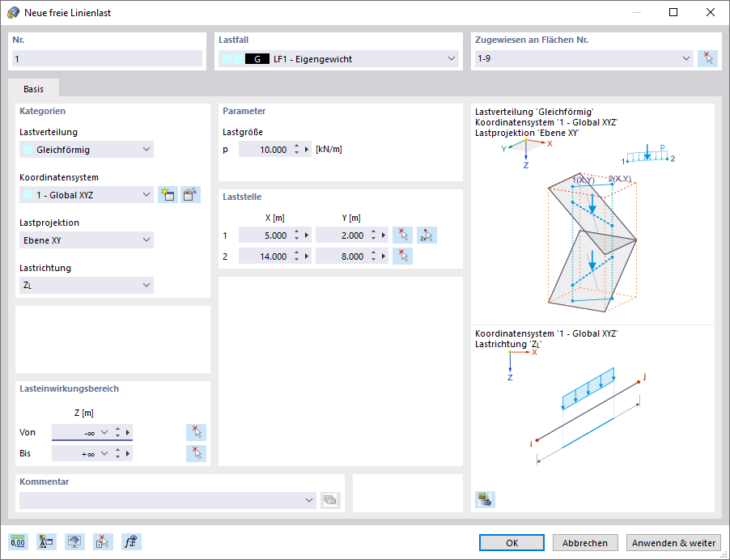730x560 pixels.
Task: Click the OK button
Action: 511,543
